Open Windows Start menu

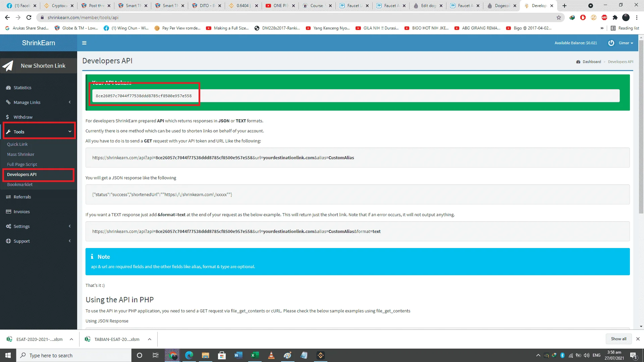8,355
